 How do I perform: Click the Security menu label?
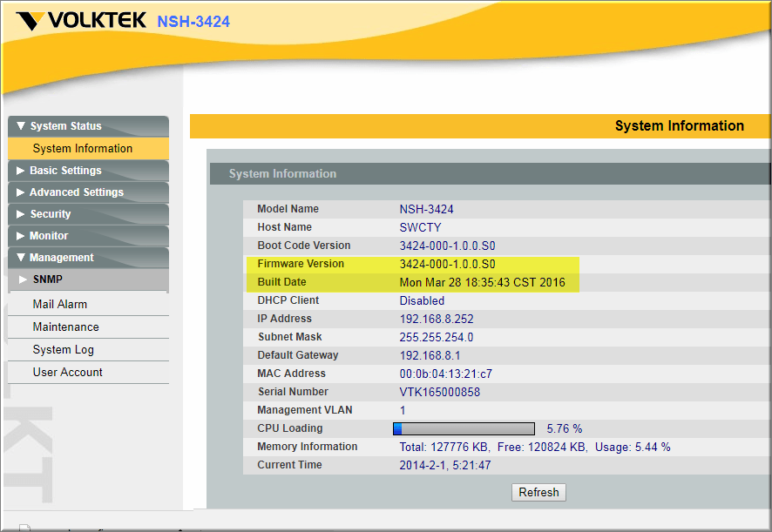[x=51, y=213]
